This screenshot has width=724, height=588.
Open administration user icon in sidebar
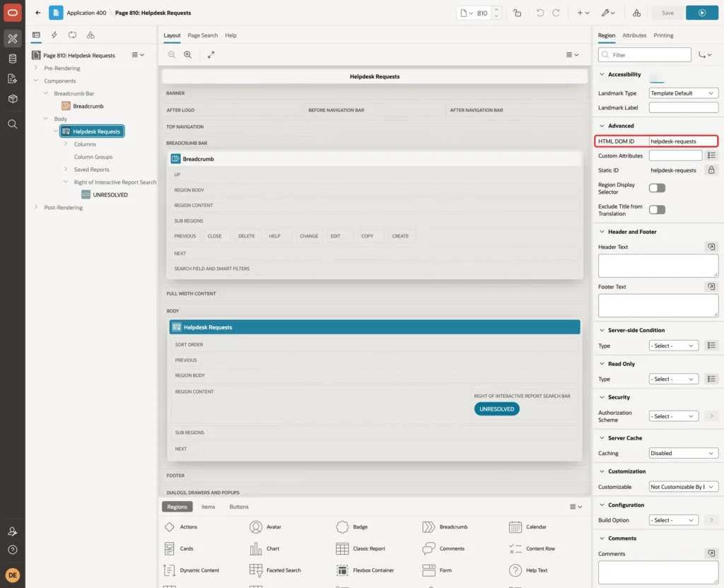point(13,531)
